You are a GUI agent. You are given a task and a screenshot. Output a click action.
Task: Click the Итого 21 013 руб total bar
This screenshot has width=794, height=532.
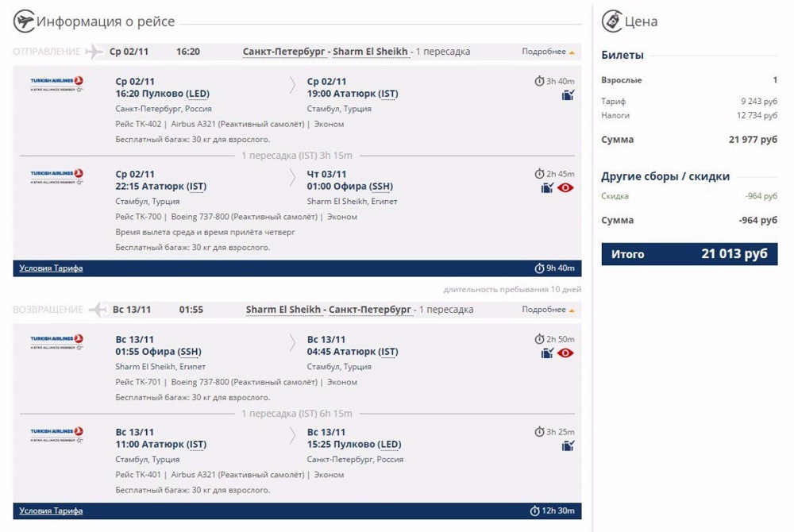689,254
